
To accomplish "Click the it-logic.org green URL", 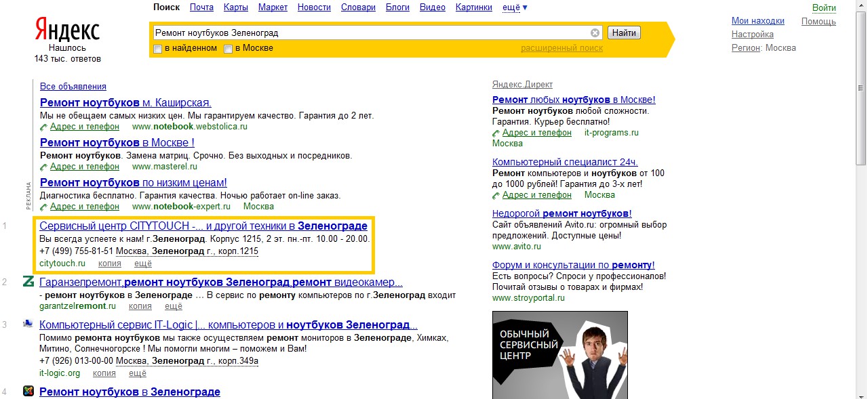I will click(x=60, y=373).
